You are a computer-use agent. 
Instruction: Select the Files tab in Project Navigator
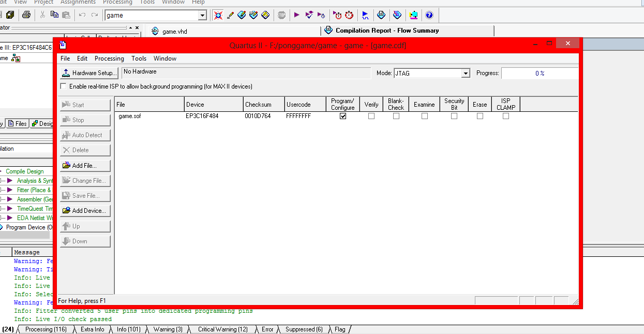coord(18,123)
